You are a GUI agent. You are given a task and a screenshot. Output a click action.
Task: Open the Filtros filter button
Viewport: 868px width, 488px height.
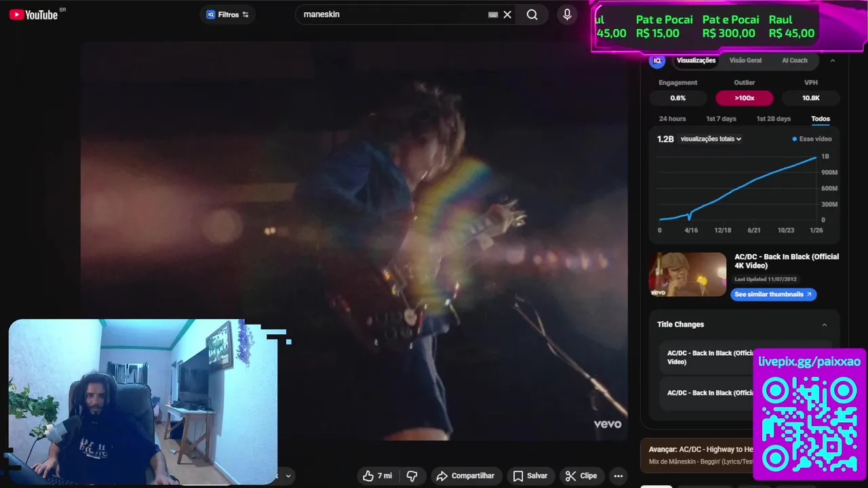(228, 14)
